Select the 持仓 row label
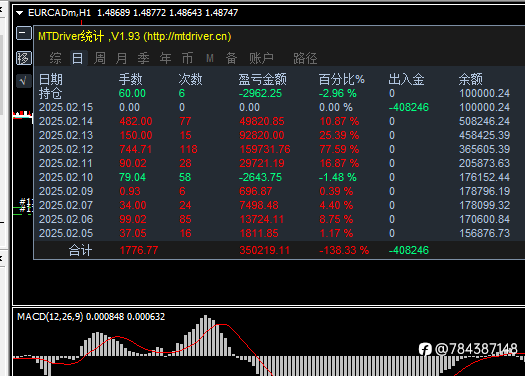 pyautogui.click(x=51, y=93)
